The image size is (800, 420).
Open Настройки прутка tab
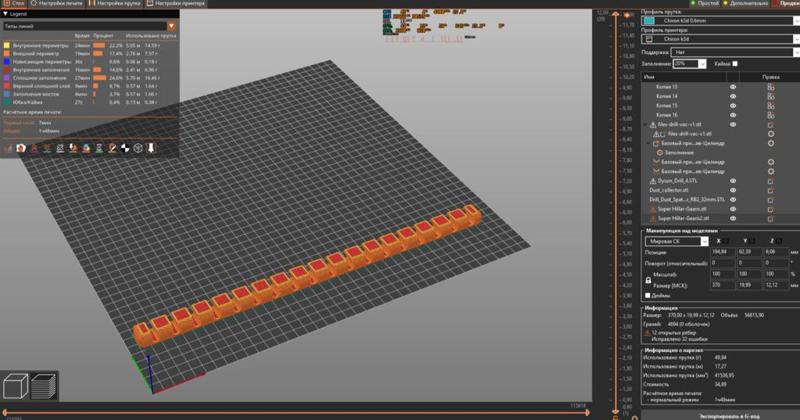coord(115,3)
